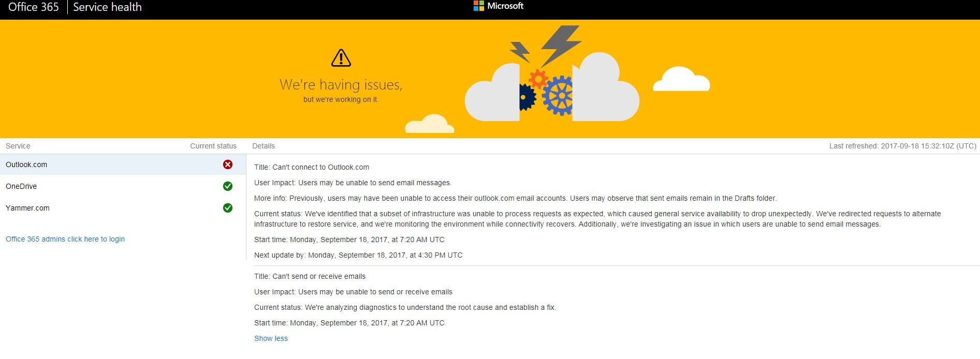Click the green checkmark next to OneDrive
The image size is (980, 359).
228,186
